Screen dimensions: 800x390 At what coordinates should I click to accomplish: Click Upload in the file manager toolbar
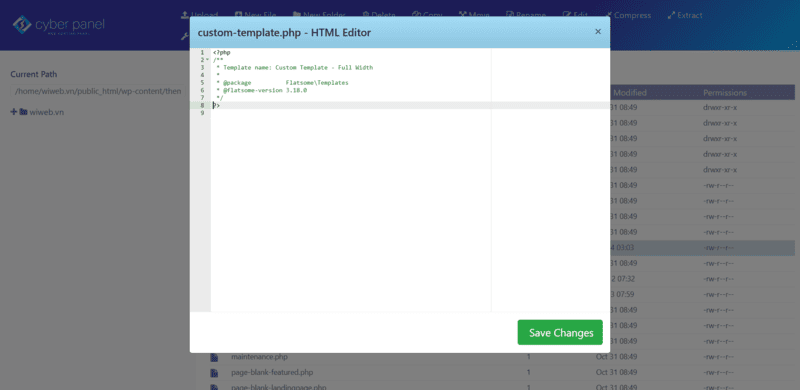pyautogui.click(x=200, y=15)
